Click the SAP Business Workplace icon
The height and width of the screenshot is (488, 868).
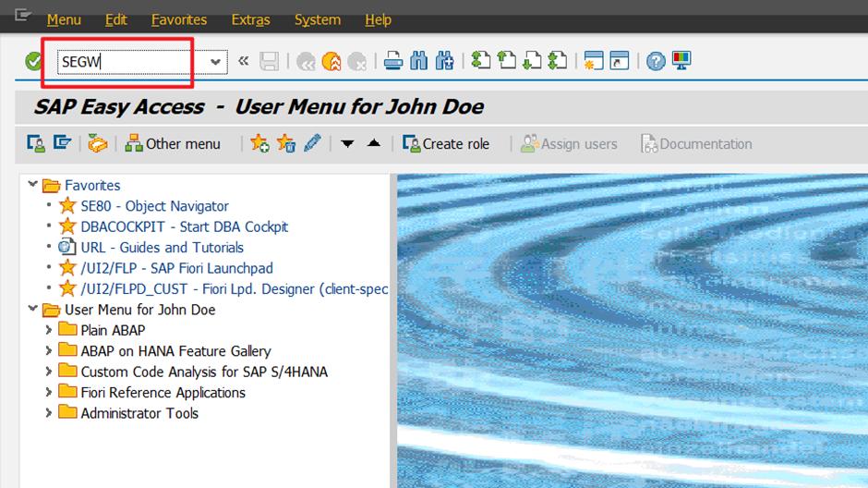[98, 143]
